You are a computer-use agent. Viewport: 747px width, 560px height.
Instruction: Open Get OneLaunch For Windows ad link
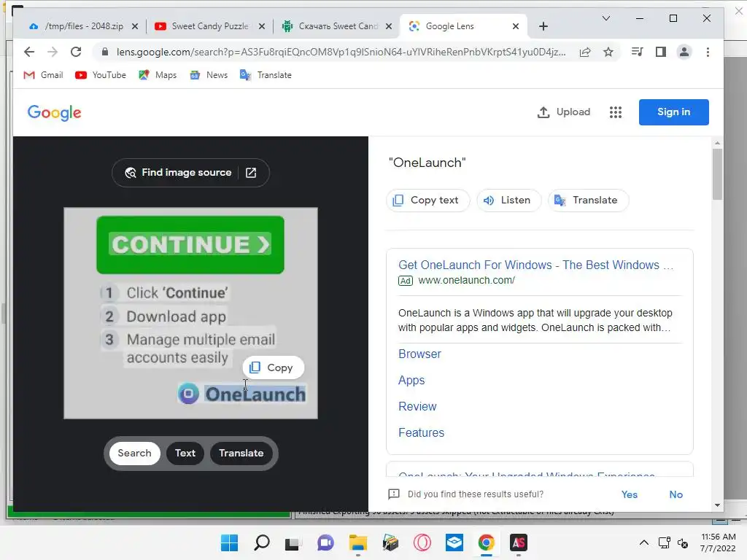(536, 265)
